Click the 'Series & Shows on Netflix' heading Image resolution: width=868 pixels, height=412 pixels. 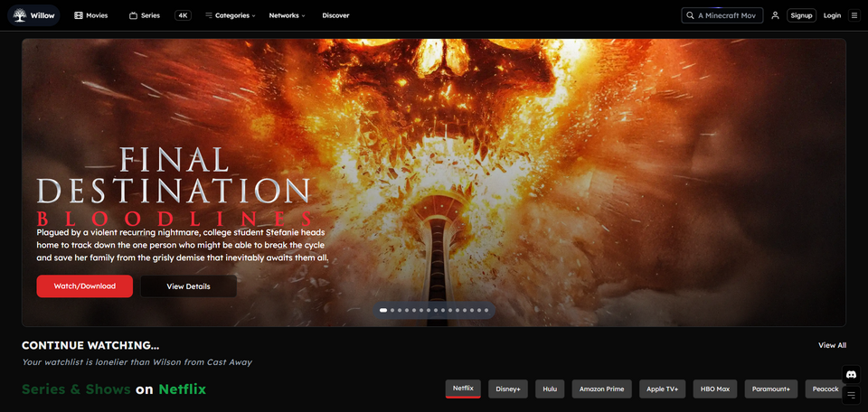coord(114,389)
